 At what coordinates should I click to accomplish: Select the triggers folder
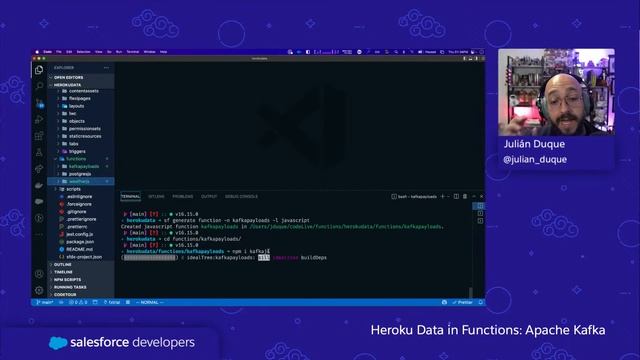coord(81,151)
